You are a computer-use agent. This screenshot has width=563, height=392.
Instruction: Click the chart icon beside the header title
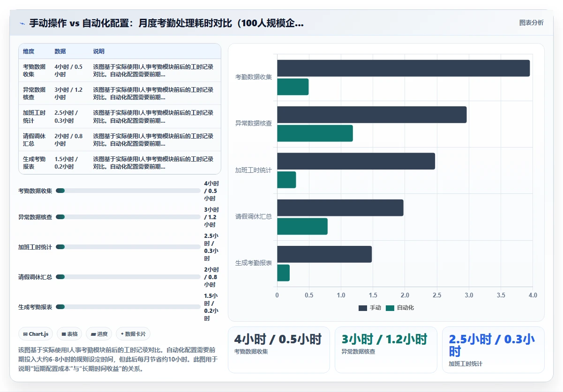[x=23, y=23]
